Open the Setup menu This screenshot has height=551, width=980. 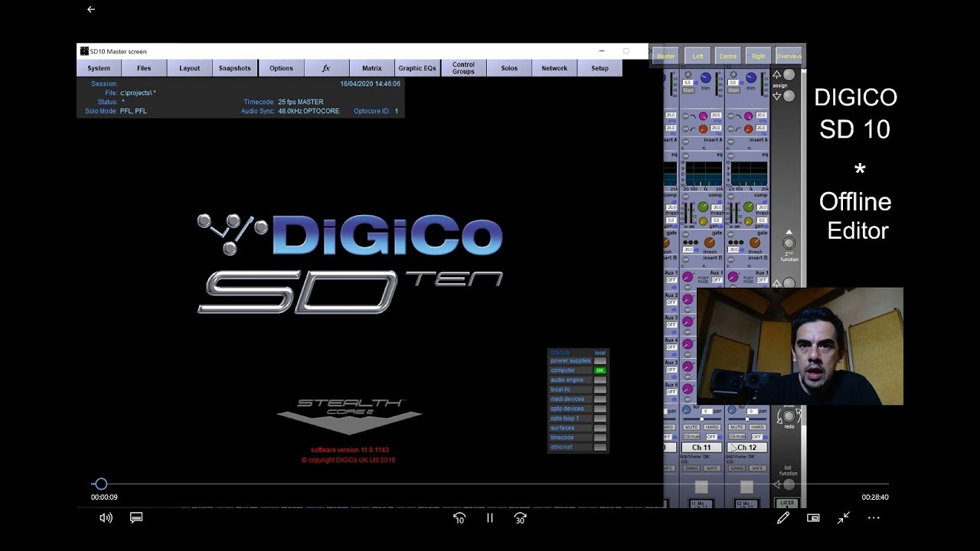point(600,68)
